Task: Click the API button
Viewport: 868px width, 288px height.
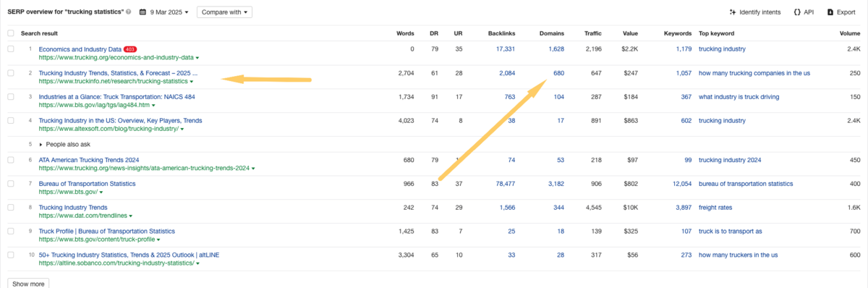Action: [x=803, y=12]
